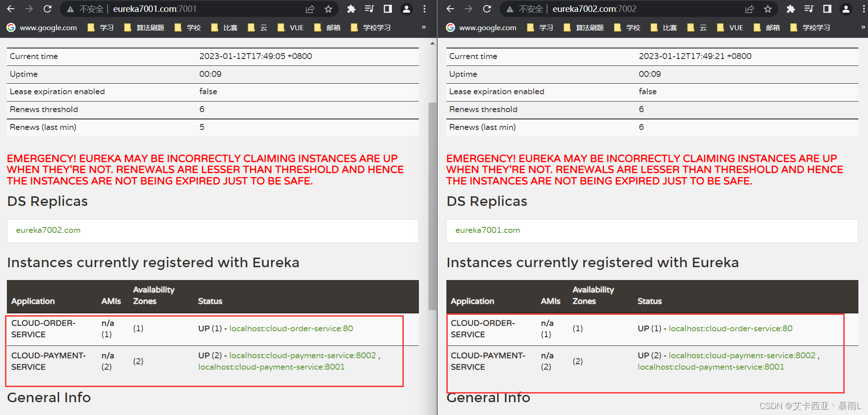Open media control icon in eureka7002 window
This screenshot has width=868, height=415.
(809, 9)
